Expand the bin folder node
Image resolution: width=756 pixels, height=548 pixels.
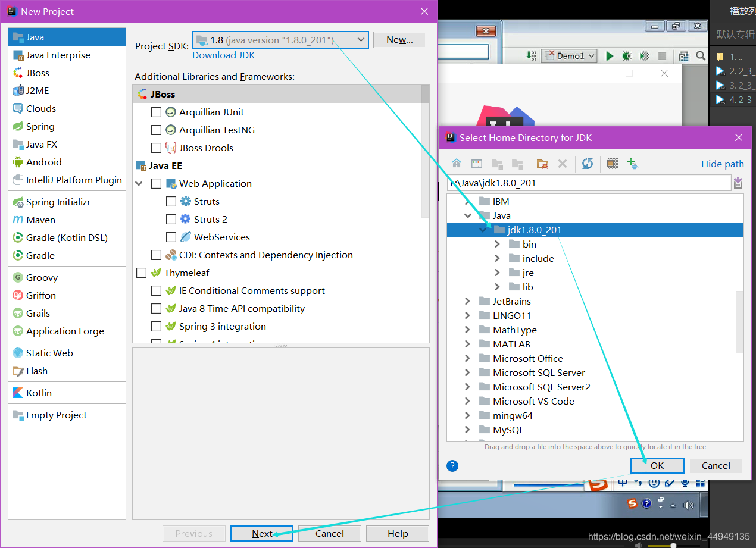[497, 244]
